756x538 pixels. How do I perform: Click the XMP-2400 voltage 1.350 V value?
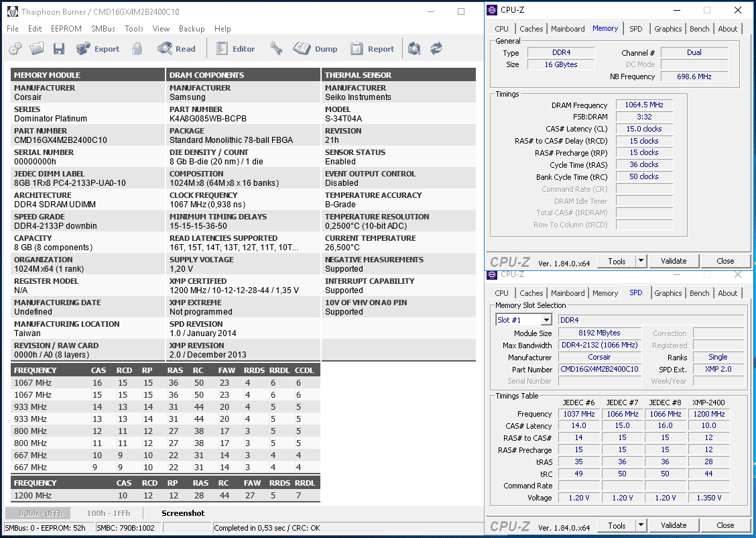click(709, 498)
